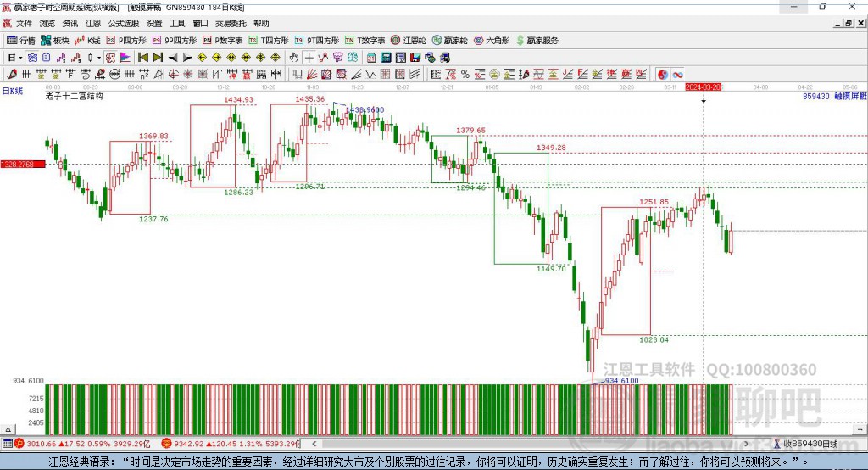Open the 六角形 hexagon tool

492,41
